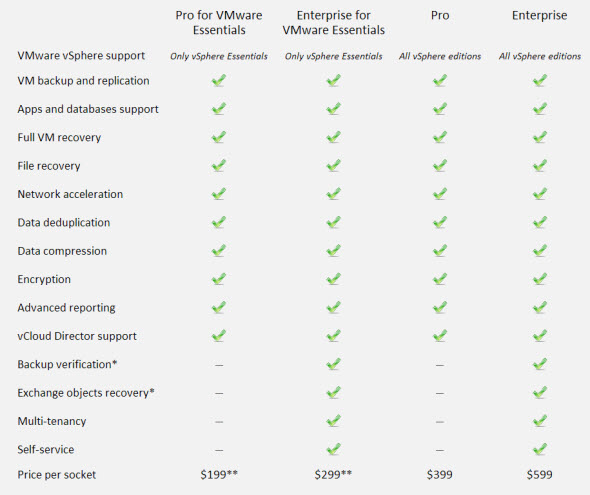
Task: Click the Pro column checkmark for vCloud Director support
Action: point(439,336)
